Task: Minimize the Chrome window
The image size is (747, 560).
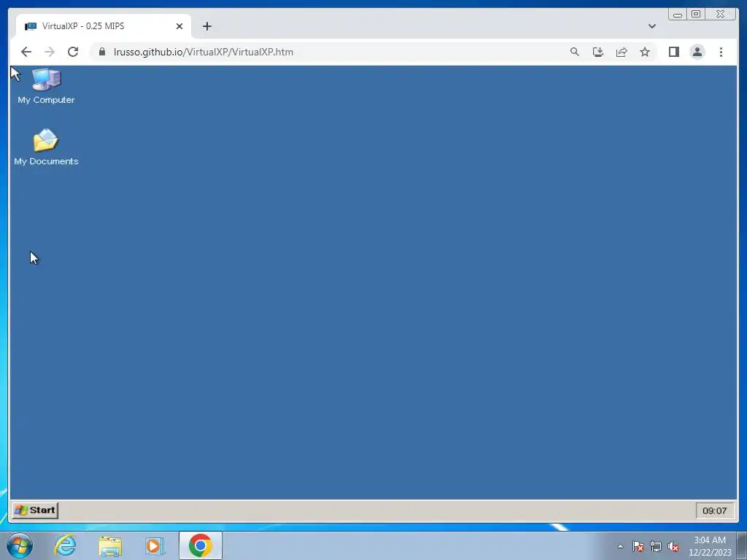Action: [678, 15]
